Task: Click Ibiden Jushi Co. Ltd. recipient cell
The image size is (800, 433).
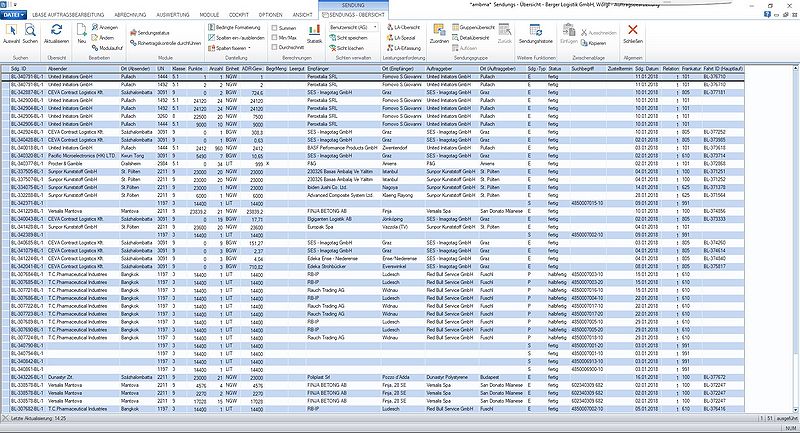Action: pos(343,187)
